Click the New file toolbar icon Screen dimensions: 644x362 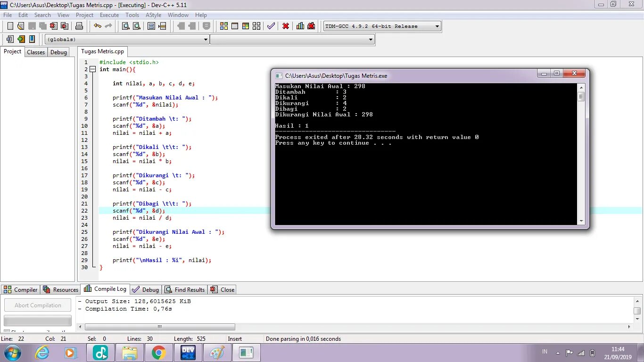[10, 26]
